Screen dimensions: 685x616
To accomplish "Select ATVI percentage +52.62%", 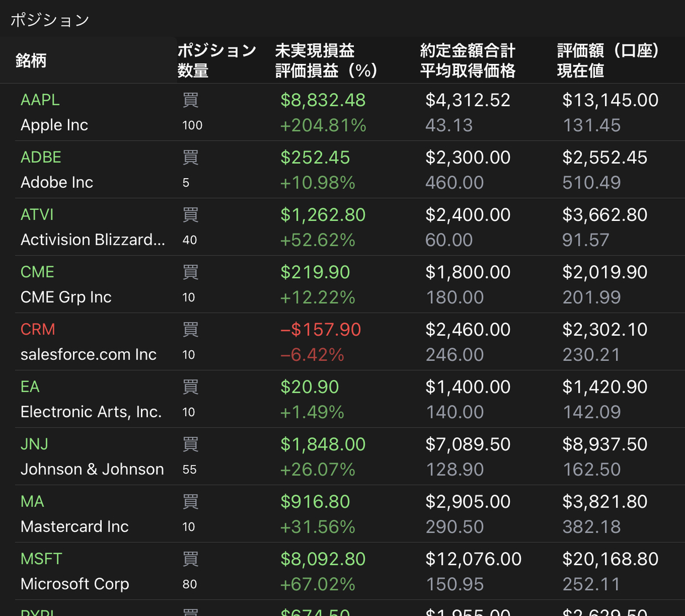I will (317, 240).
